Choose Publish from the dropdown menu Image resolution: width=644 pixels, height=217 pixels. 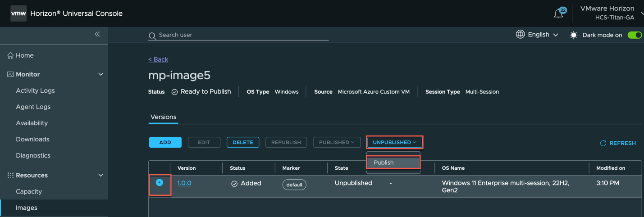[x=393, y=163]
